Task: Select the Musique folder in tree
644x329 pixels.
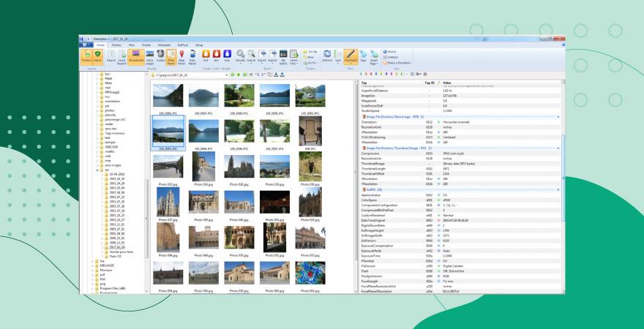Action: pos(105,270)
